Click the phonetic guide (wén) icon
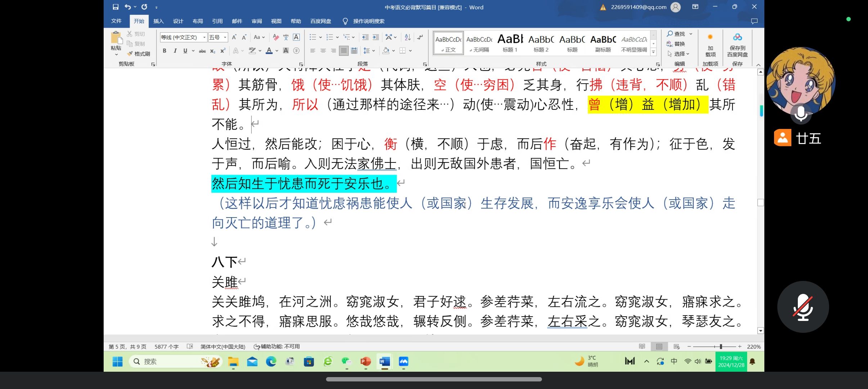 click(286, 37)
